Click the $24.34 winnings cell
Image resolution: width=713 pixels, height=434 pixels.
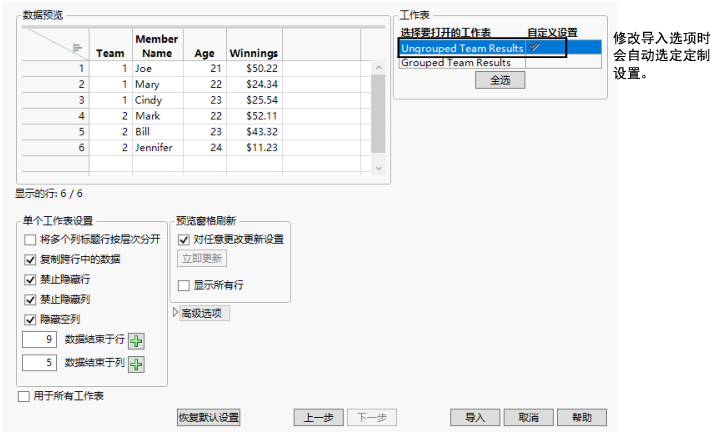(254, 85)
